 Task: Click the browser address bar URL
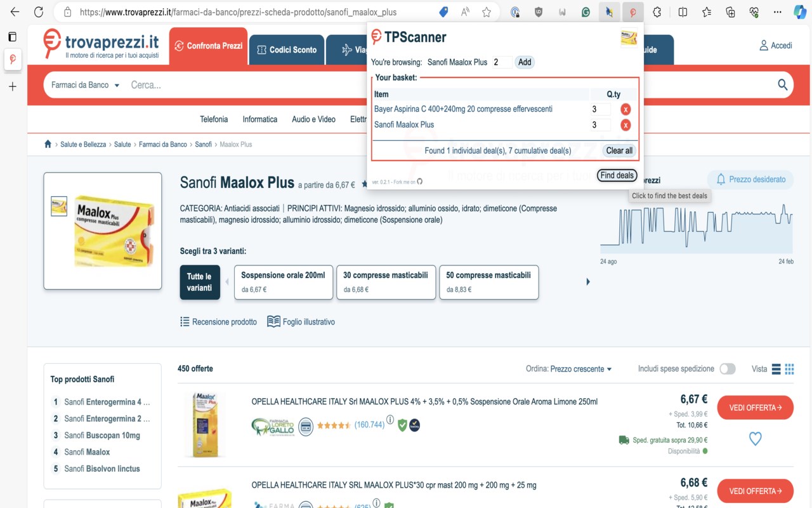tap(239, 12)
